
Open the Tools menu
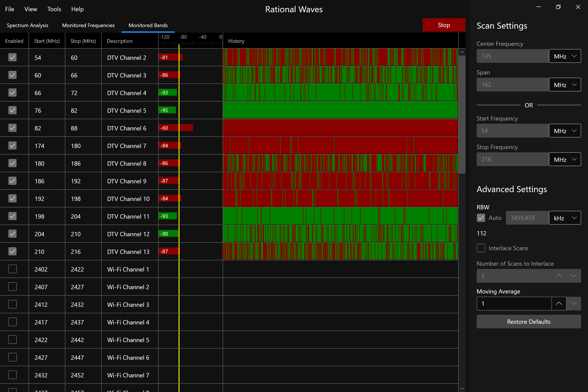54,9
